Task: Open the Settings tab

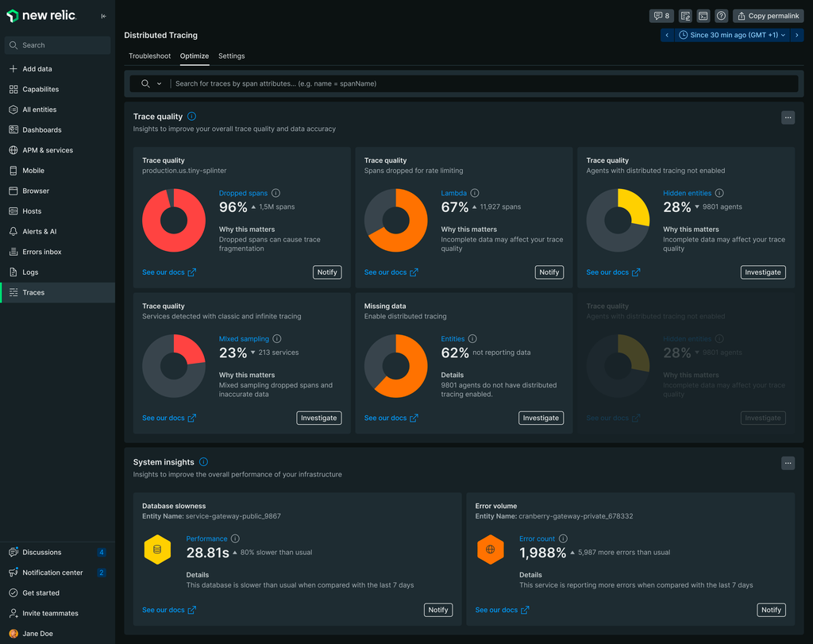Action: pos(231,56)
